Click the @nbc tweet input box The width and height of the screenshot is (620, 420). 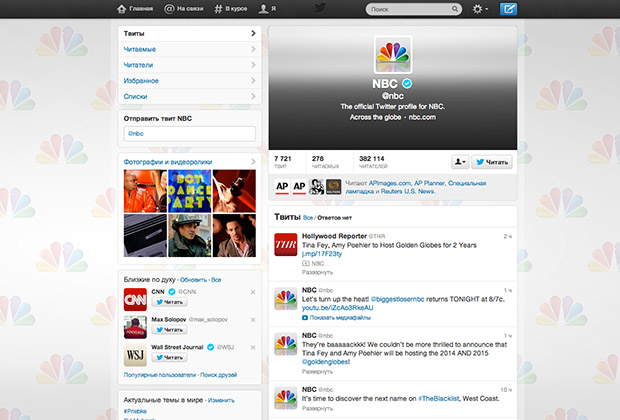(x=189, y=134)
